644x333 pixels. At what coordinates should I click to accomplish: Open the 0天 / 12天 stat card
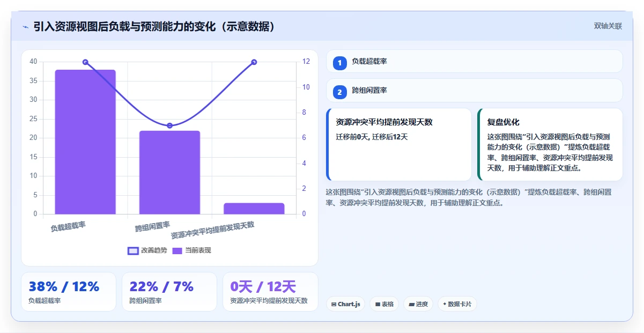(x=270, y=292)
